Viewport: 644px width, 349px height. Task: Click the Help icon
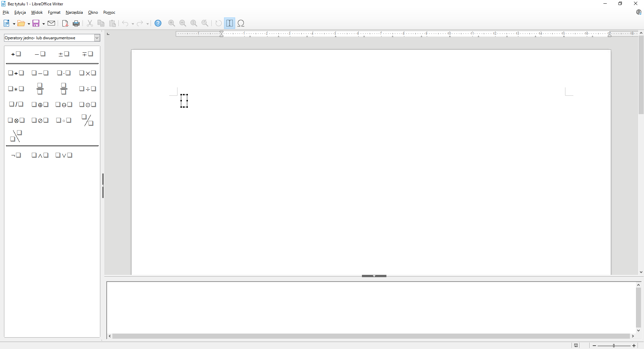[x=158, y=23]
